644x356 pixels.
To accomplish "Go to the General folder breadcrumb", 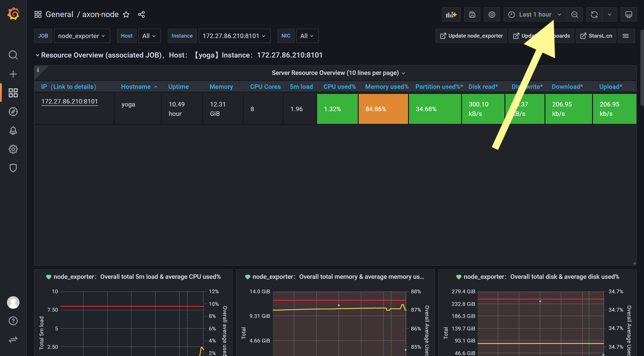I will pyautogui.click(x=60, y=14).
